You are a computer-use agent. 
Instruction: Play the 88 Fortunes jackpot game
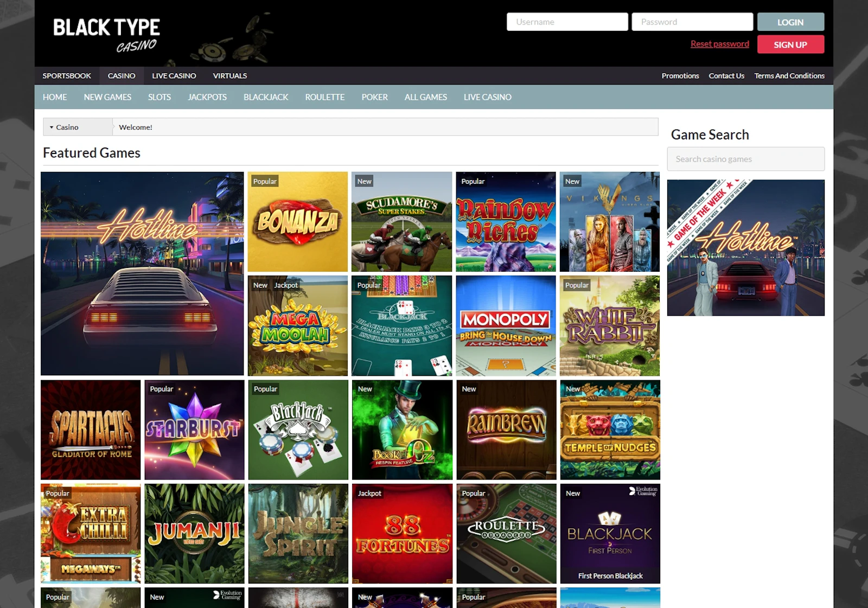pos(401,534)
